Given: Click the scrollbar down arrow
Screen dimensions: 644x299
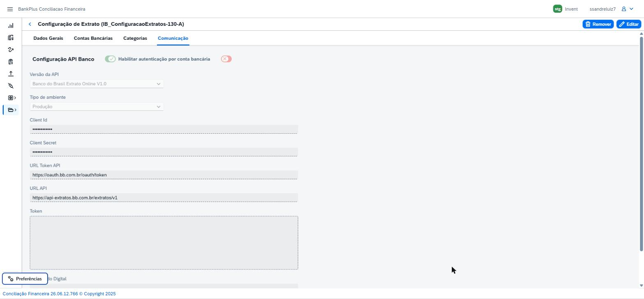Looking at the screenshot, I should click(x=641, y=285).
